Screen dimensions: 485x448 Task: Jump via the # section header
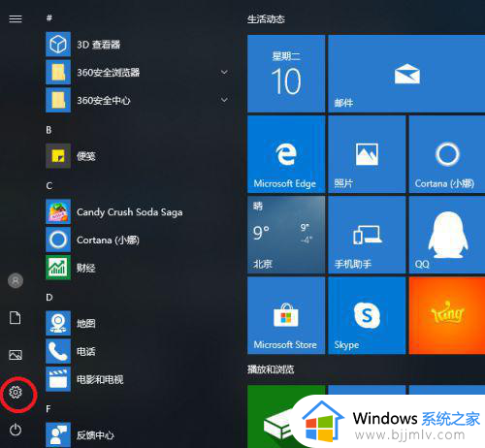coord(49,17)
